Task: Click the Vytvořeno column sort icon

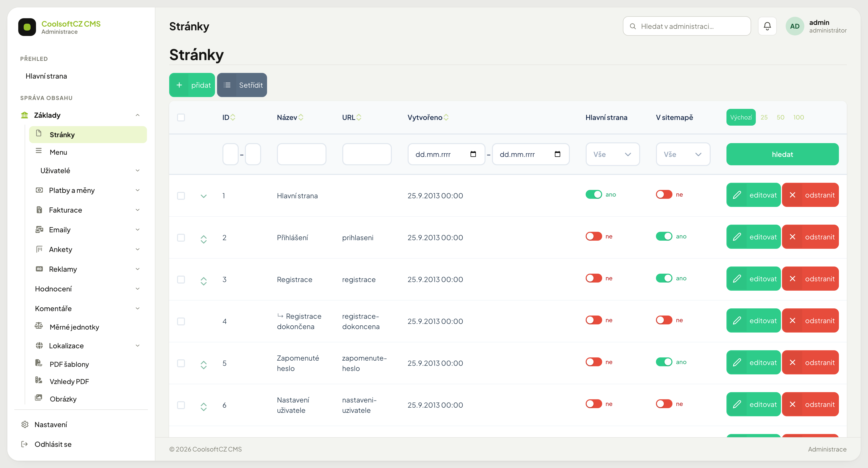Action: (446, 117)
